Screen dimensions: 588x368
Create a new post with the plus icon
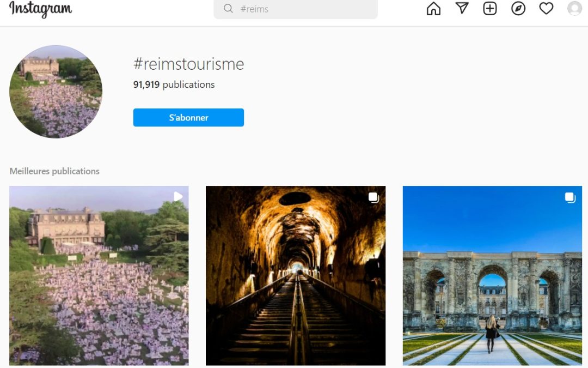tap(489, 9)
